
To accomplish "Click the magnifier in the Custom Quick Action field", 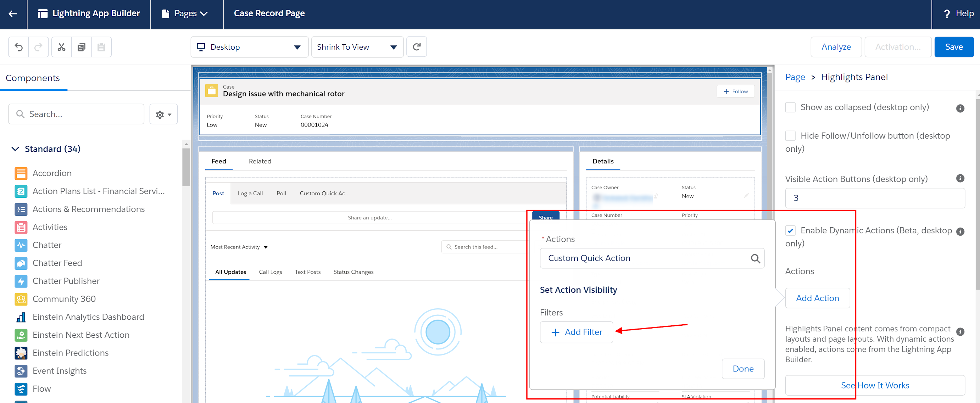I will pos(756,258).
